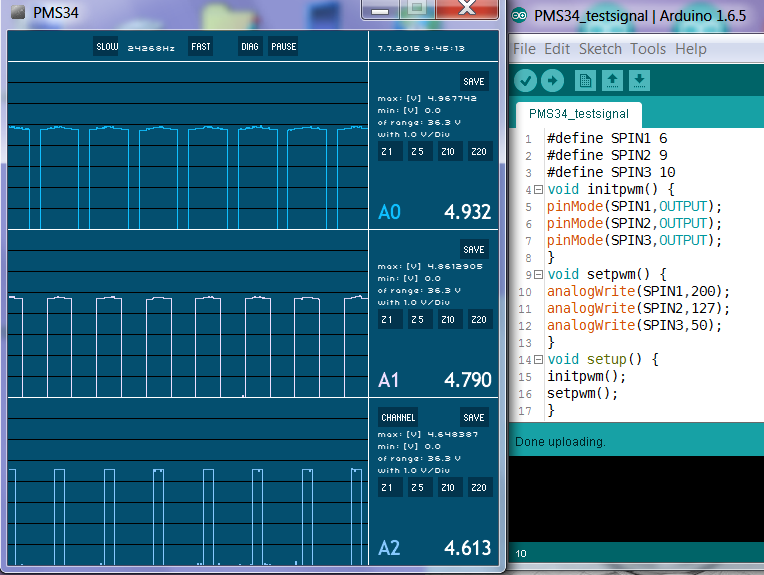Click the Open sketch up-arrow icon
The height and width of the screenshot is (575, 764).
coord(613,81)
